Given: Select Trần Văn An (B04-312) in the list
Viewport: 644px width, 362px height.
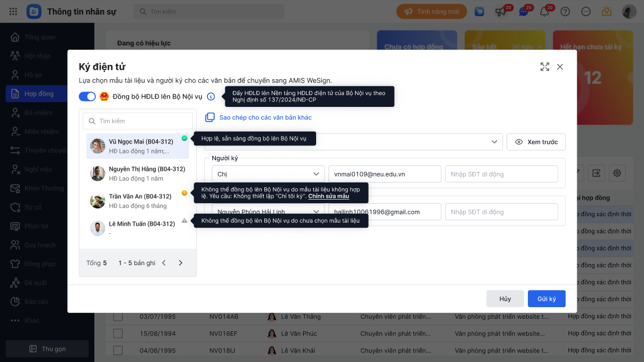Looking at the screenshot, I should 137,201.
